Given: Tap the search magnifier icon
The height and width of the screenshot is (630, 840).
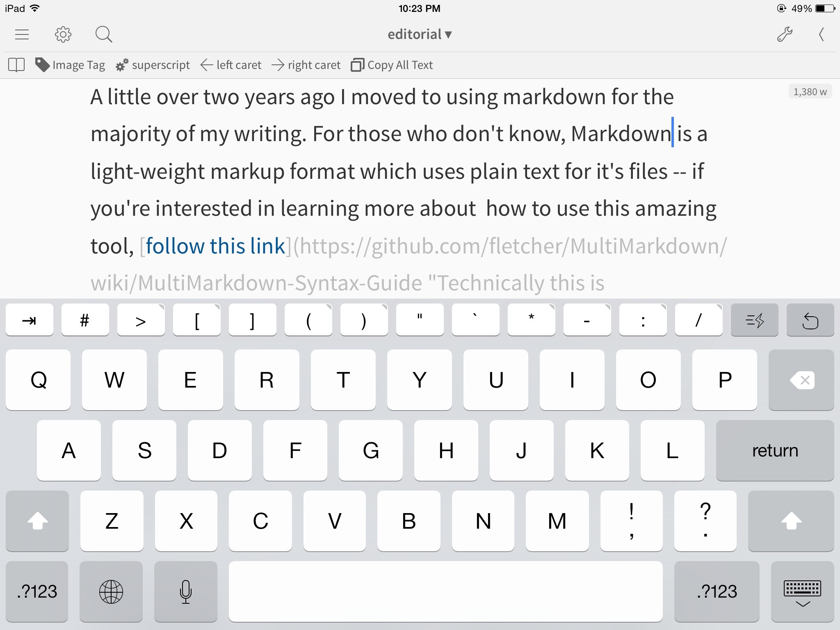Looking at the screenshot, I should point(103,34).
